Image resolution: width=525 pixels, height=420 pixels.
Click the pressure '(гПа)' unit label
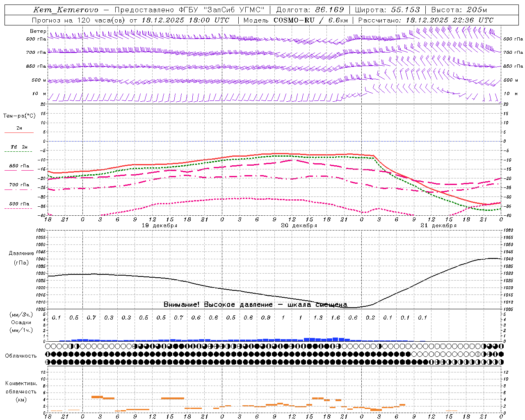point(21,263)
